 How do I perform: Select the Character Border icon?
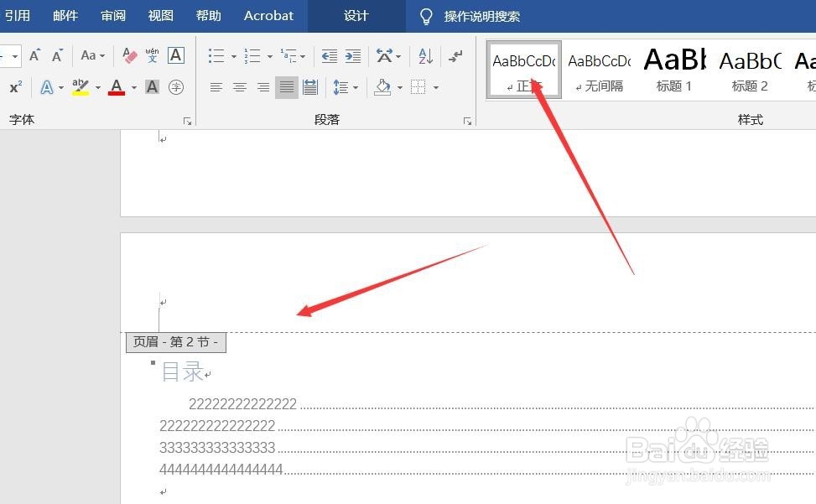(177, 56)
